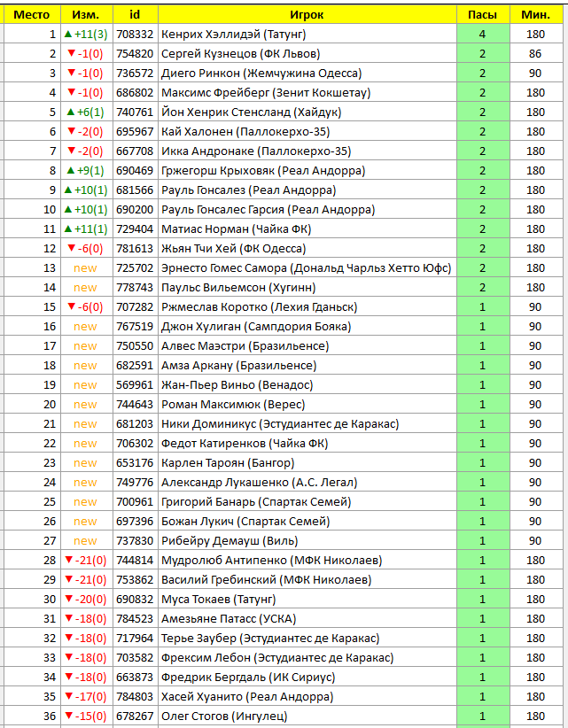Click the red down arrow in Сергей Кузнецов row
The image size is (568, 728).
pos(71,53)
